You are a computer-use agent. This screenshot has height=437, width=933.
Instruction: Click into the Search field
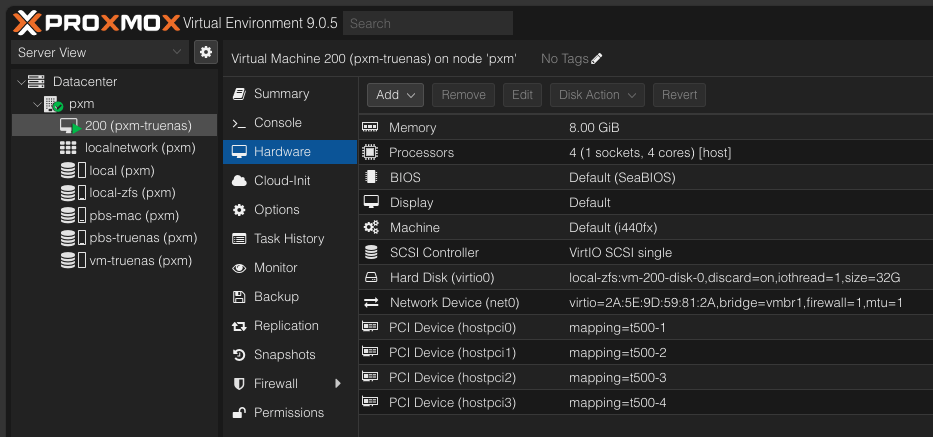coord(428,23)
